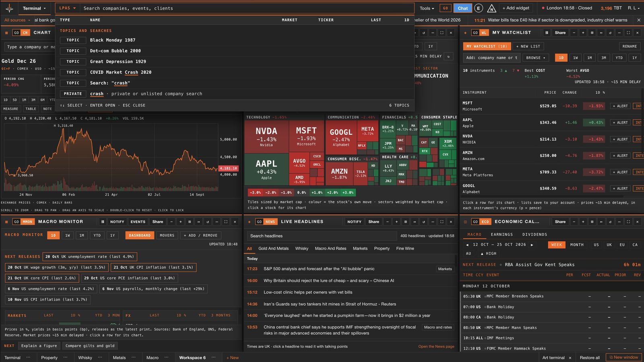The width and height of the screenshot is (644, 362).
Task: Open fullscreen for My Watchlist widget
Action: 628,33
